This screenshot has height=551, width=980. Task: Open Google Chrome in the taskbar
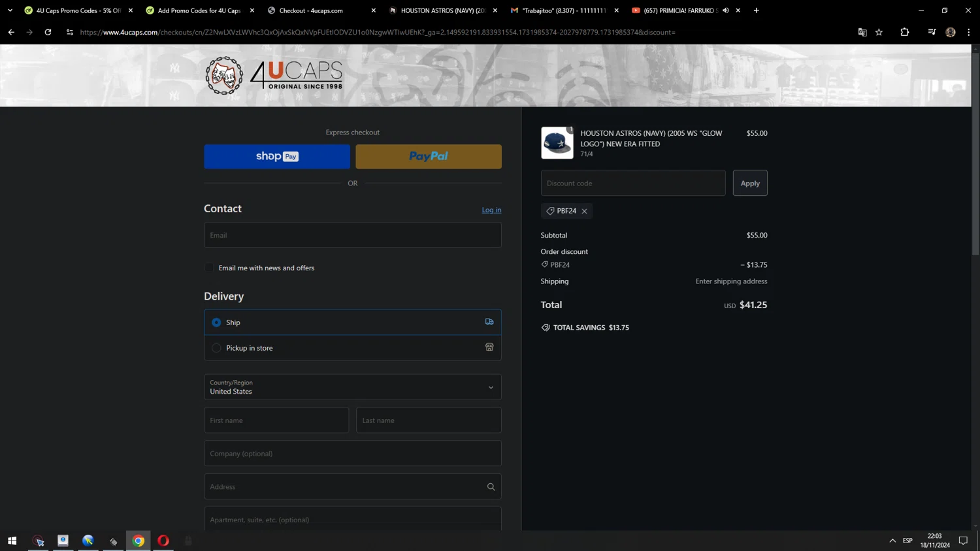coord(139,541)
